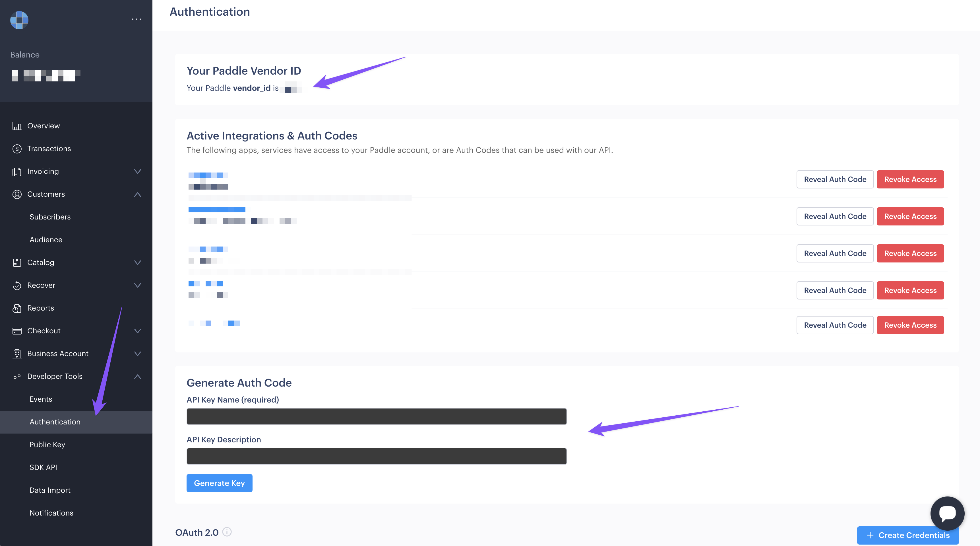The width and height of the screenshot is (980, 546).
Task: Click the OAuth 2.0 info icon
Action: tap(227, 532)
